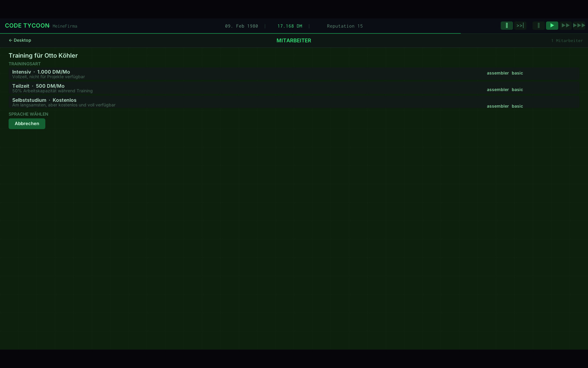Image resolution: width=588 pixels, height=368 pixels.
Task: Skip to the next event with the skip icon
Action: [520, 26]
